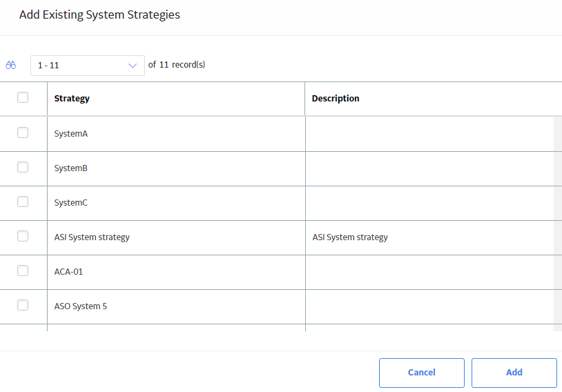
Task: Click the ASI System strategy description cell
Action: 429,237
